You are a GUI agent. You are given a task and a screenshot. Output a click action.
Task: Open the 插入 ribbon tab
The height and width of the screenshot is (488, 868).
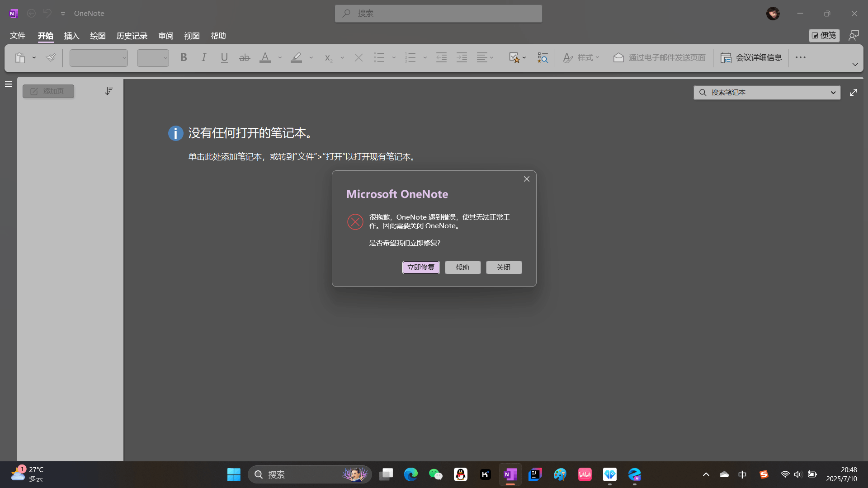(71, 36)
